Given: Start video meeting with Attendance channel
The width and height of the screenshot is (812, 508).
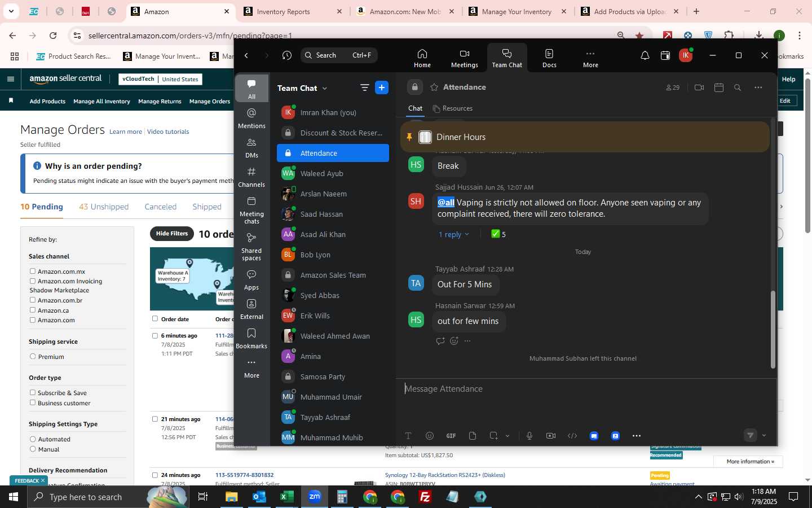Looking at the screenshot, I should pos(699,87).
